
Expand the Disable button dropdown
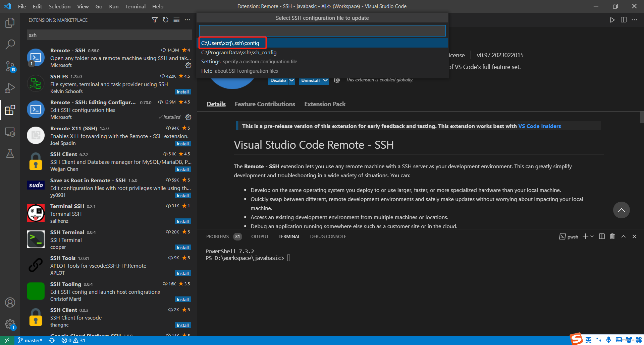(x=291, y=80)
